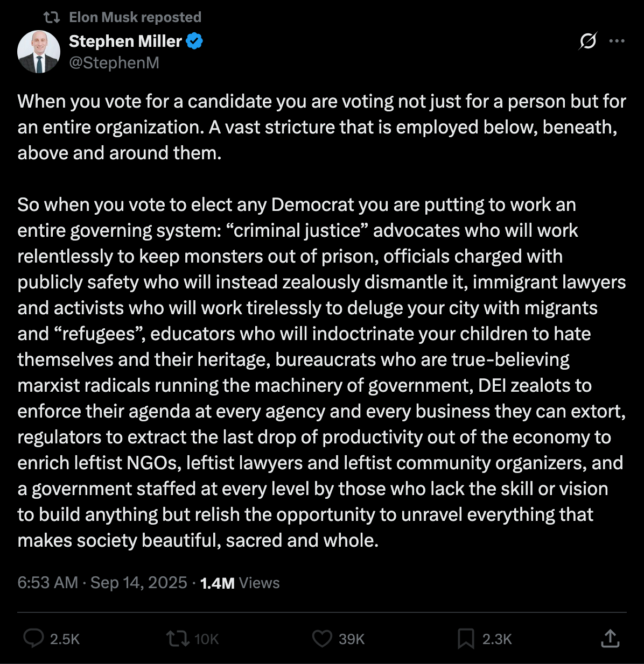This screenshot has height=664, width=644.
Task: Click the repost arrows icon beside 10K
Action: [x=177, y=639]
